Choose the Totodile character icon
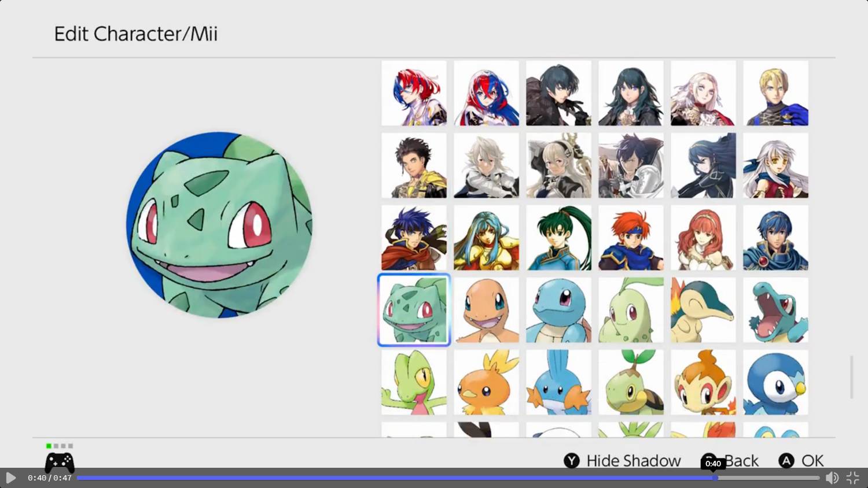This screenshot has width=868, height=488. click(x=775, y=310)
